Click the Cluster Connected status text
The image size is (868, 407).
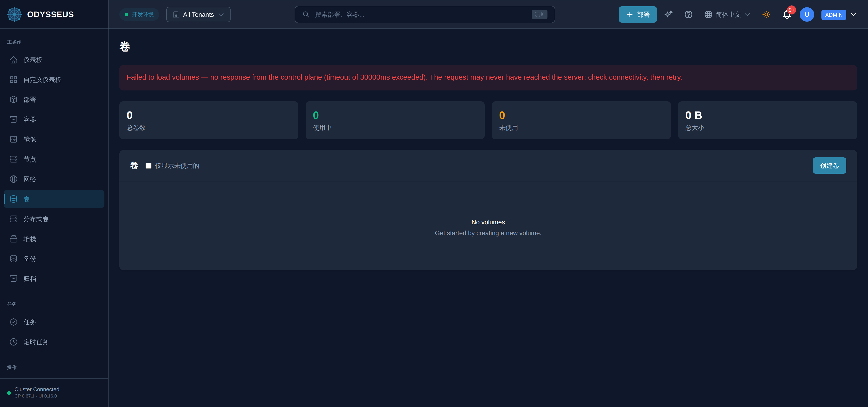37,389
